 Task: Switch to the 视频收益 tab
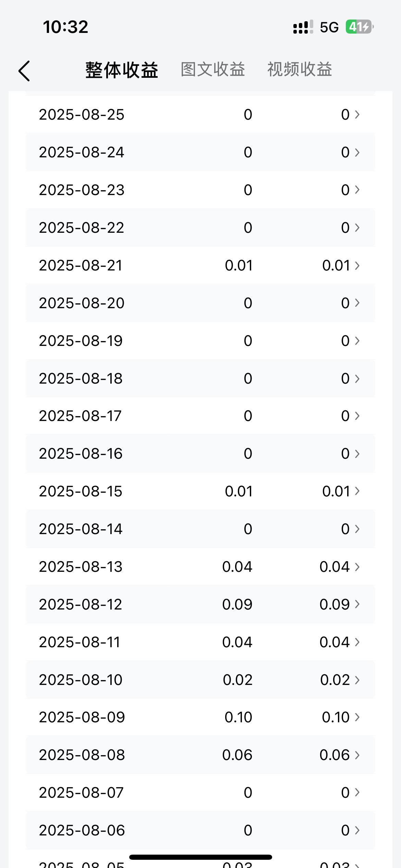click(300, 70)
